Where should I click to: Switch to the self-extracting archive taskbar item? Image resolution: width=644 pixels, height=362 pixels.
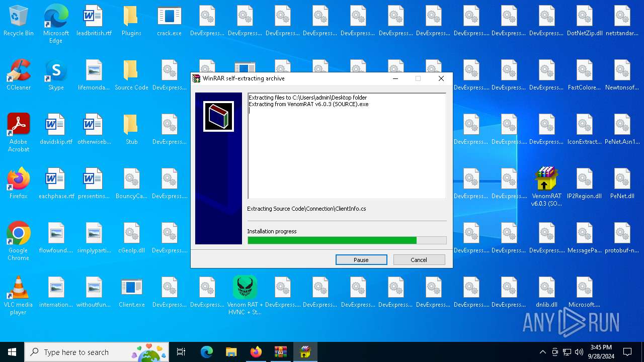click(305, 352)
